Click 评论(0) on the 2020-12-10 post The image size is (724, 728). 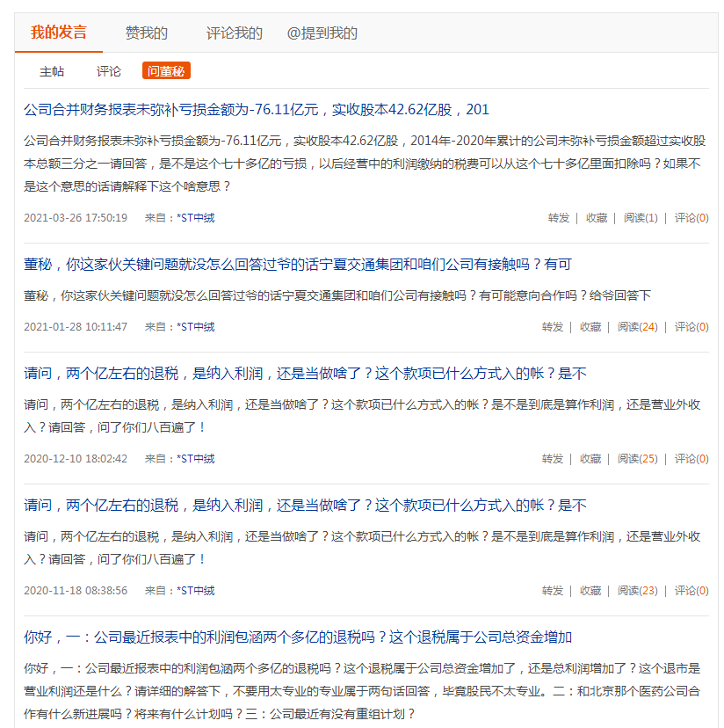[x=691, y=459]
